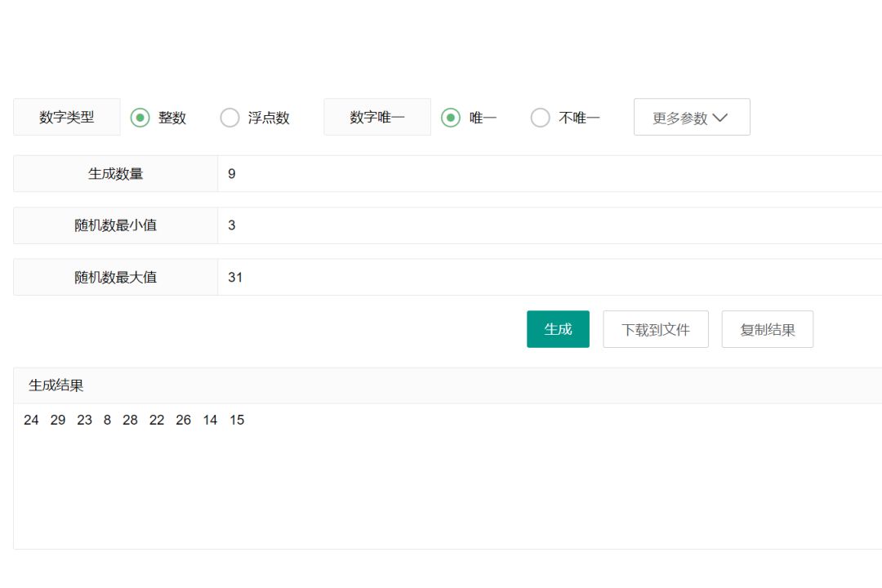Click the 生成数量 input field

(550, 174)
